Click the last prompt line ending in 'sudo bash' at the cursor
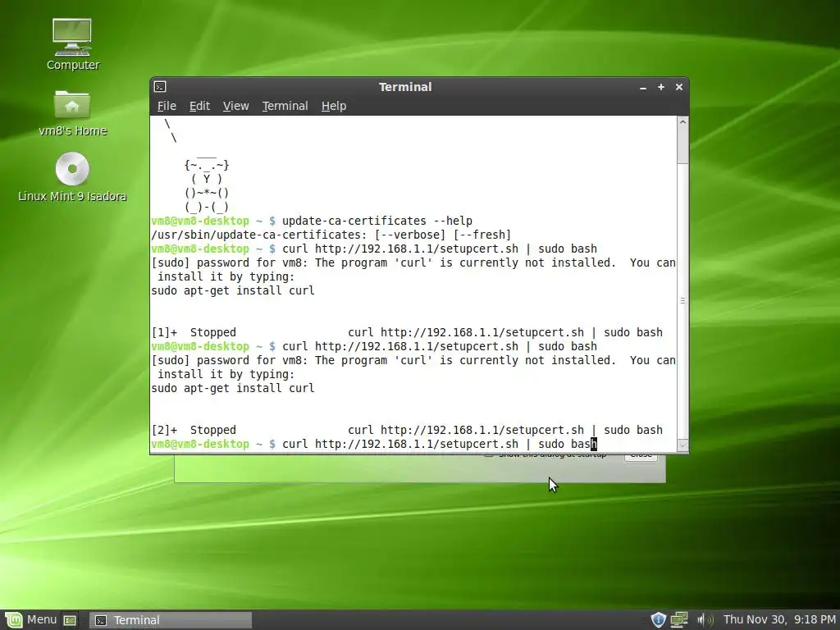Viewport: 840px width, 630px height. point(374,444)
